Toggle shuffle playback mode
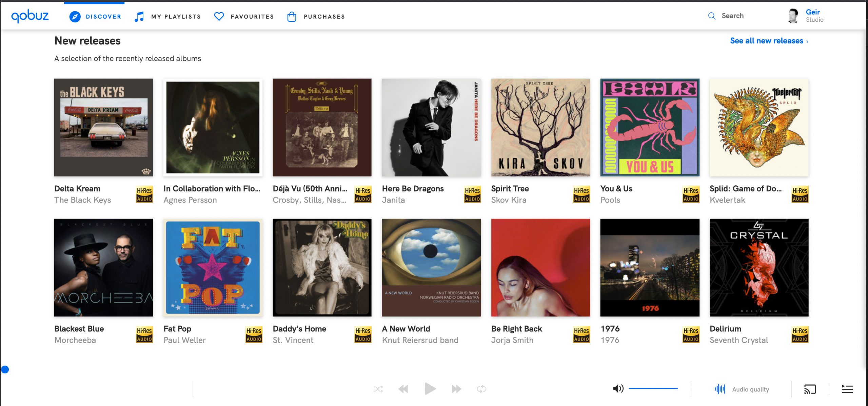The image size is (868, 406). (378, 389)
